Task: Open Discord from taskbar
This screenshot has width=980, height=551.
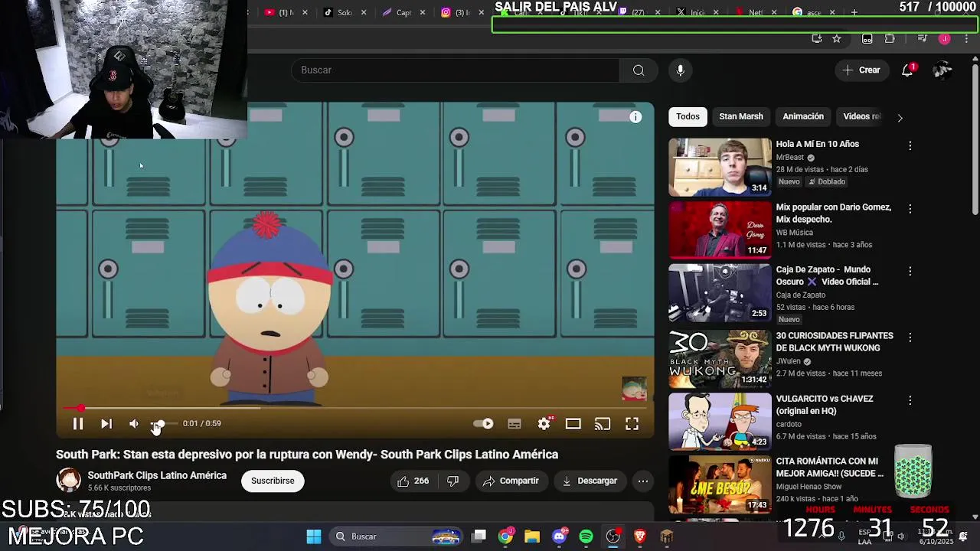Action: tap(560, 536)
